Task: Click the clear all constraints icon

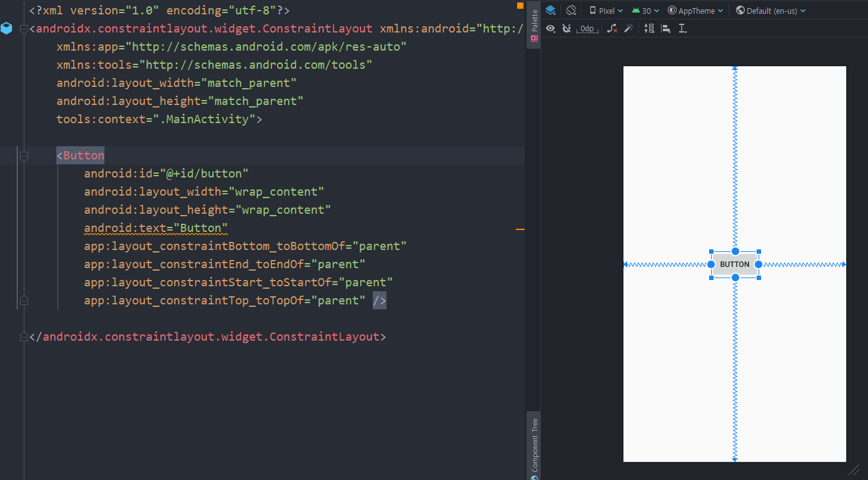Action: pos(612,28)
